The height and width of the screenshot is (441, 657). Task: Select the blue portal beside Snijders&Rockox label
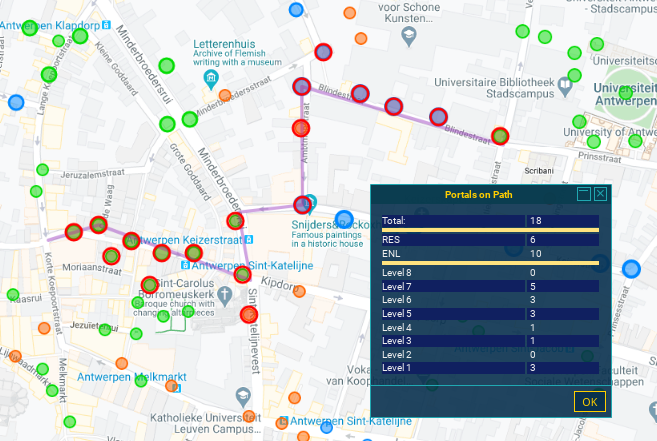point(344,219)
